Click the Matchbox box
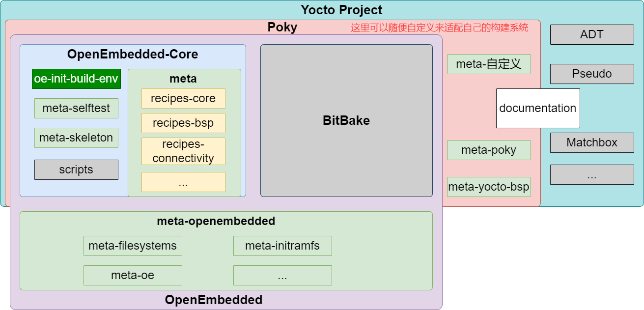Image resolution: width=644 pixels, height=310 pixels. pyautogui.click(x=592, y=142)
